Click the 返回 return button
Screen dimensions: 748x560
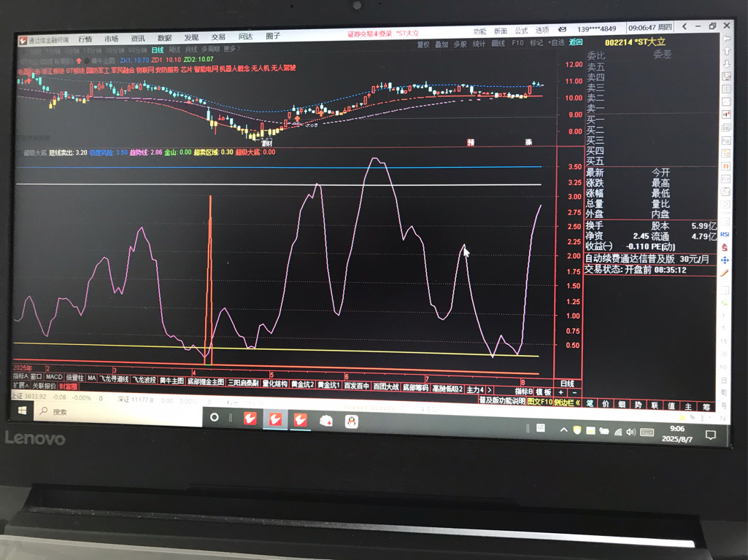pyautogui.click(x=576, y=42)
